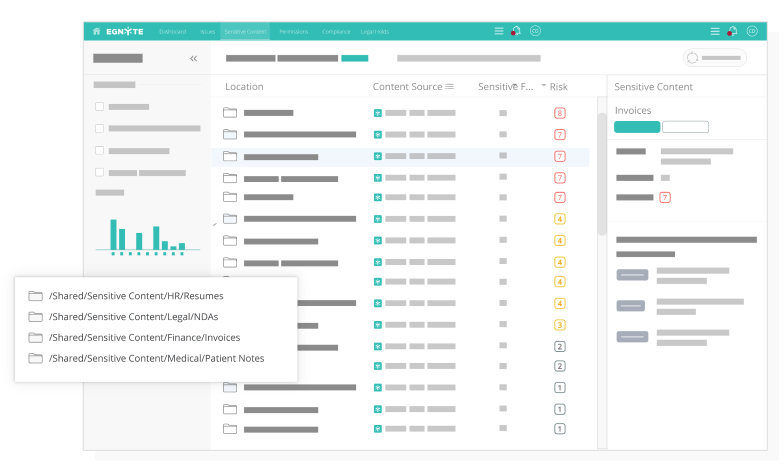The image size is (783, 472).
Task: Collapse the left sidebar with double chevron
Action: pyautogui.click(x=193, y=59)
